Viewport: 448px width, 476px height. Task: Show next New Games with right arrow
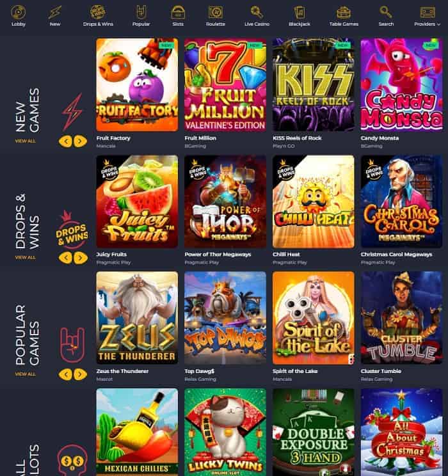click(80, 141)
